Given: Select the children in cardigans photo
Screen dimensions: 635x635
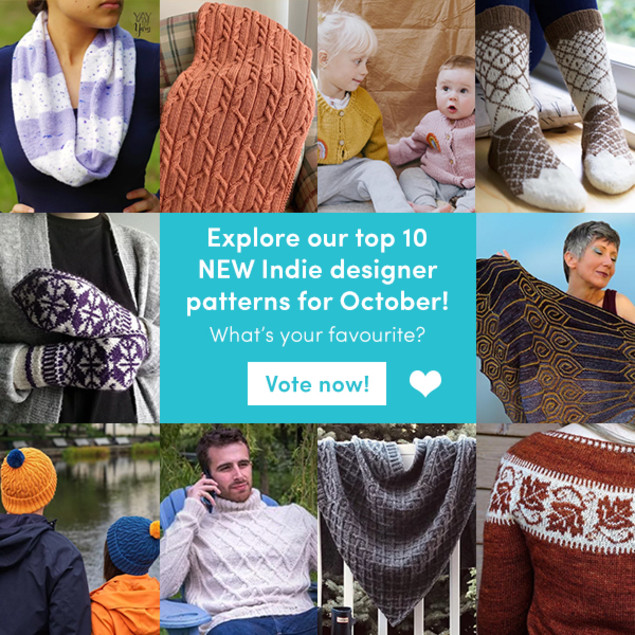Looking at the screenshot, I should click(396, 106).
